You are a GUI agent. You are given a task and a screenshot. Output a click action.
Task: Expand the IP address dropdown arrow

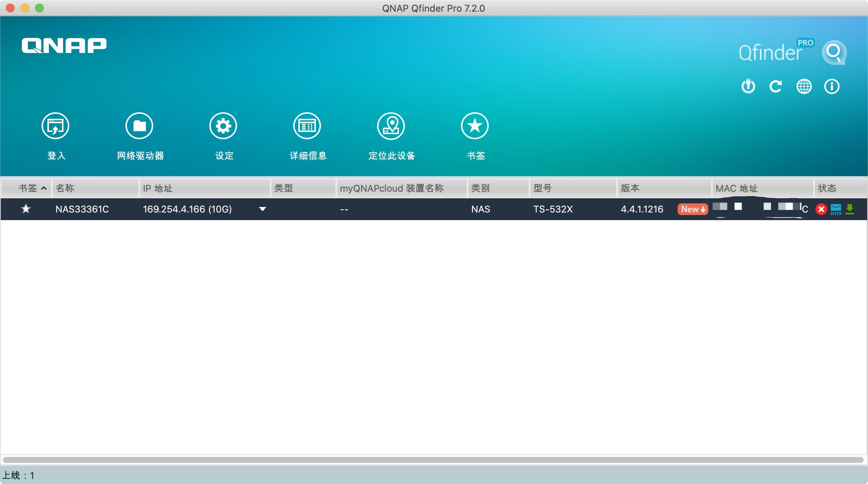(x=262, y=209)
